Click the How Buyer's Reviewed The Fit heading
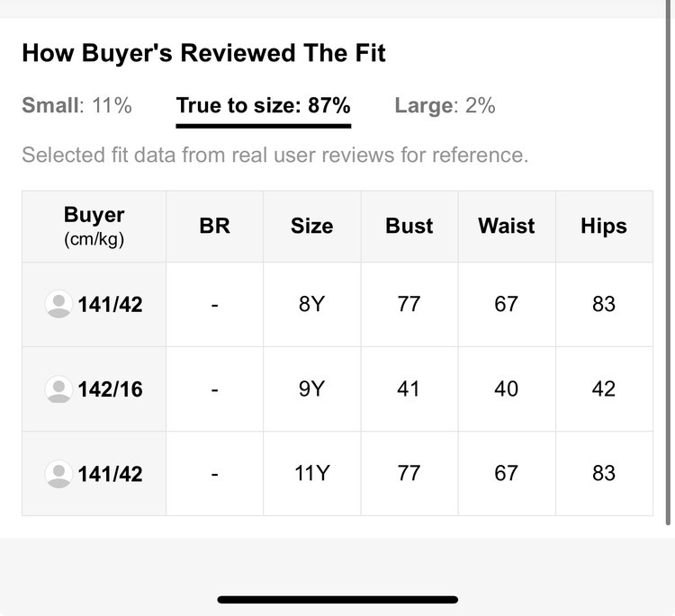 pos(203,52)
